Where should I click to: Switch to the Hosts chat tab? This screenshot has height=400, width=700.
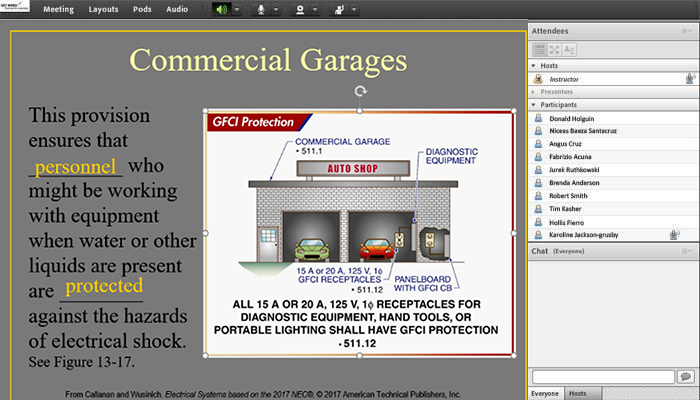point(578,393)
